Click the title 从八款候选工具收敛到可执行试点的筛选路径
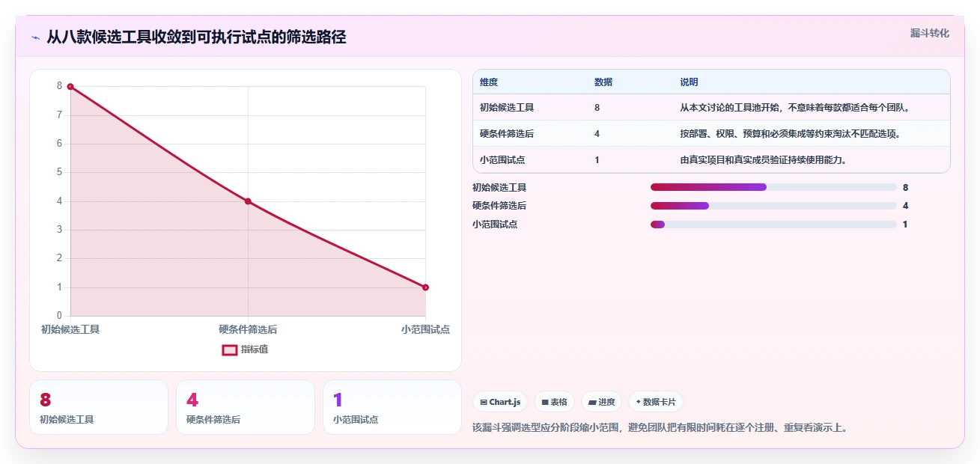 pos(196,37)
